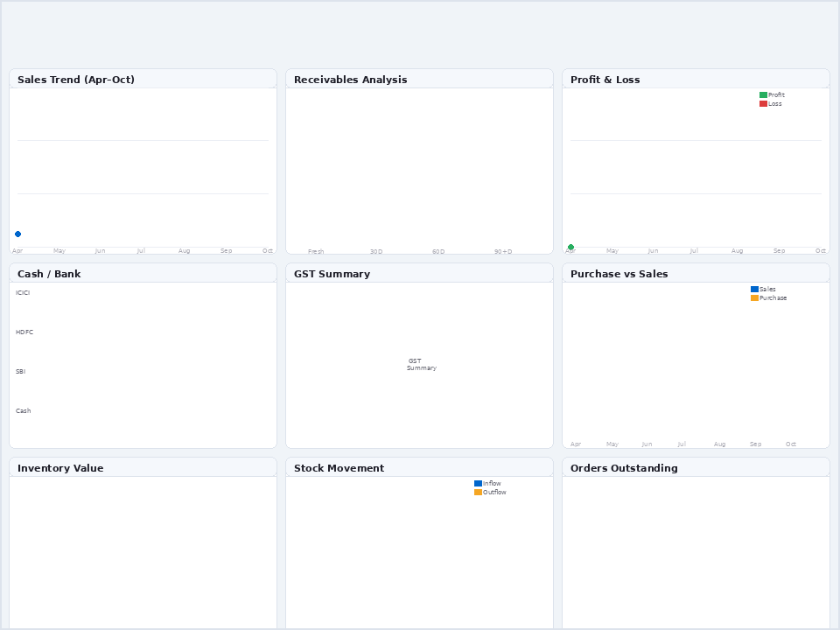Click the 90+D axis label in Receivables Analysis
Viewport: 840px width, 630px height.
pos(504,251)
